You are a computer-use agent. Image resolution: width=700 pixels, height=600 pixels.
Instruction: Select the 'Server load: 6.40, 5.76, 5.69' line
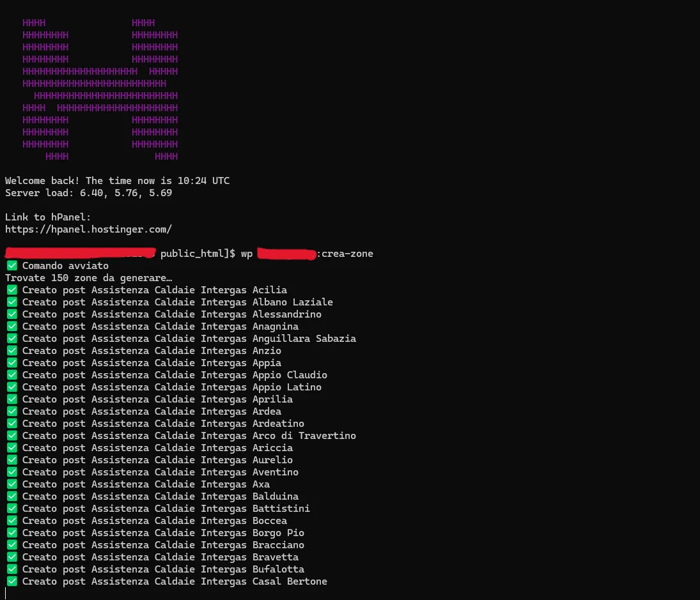(88, 193)
